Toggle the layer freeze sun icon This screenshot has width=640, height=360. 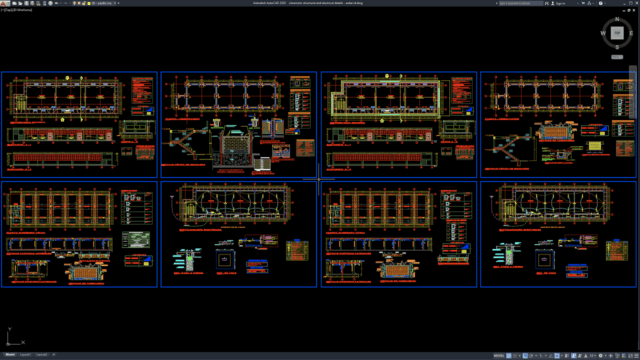79,3
